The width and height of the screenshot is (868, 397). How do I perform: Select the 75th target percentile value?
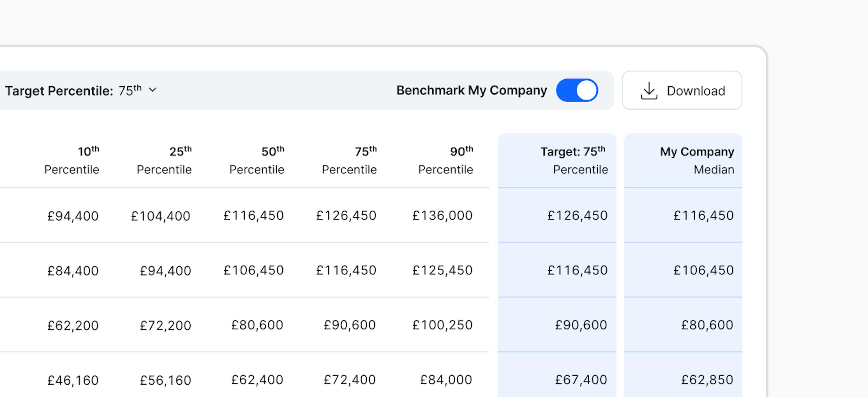click(x=130, y=90)
